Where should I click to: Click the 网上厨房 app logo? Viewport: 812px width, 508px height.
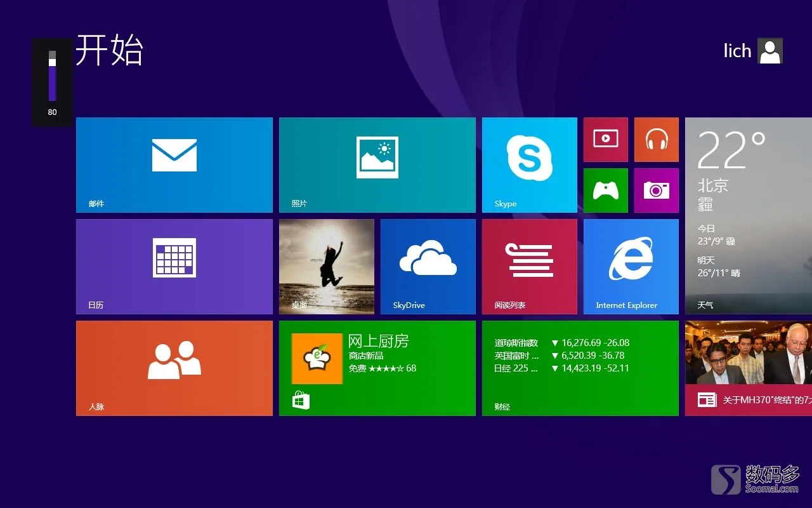[x=317, y=359]
